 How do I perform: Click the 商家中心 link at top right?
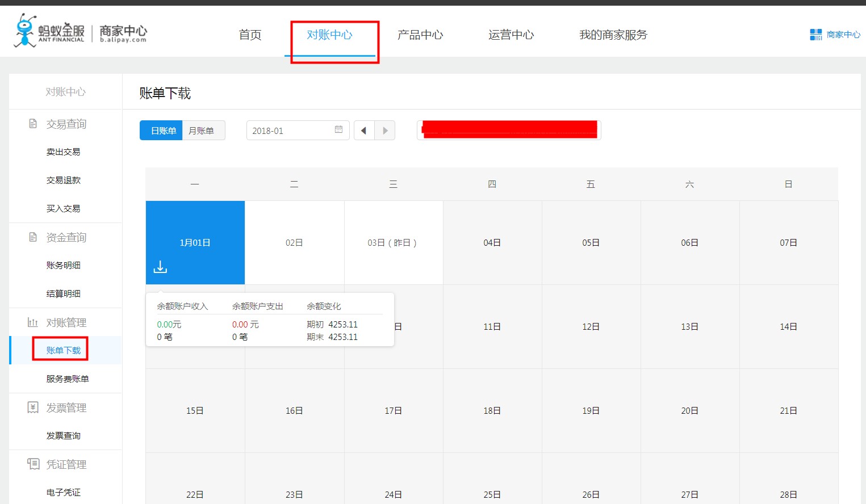(843, 35)
